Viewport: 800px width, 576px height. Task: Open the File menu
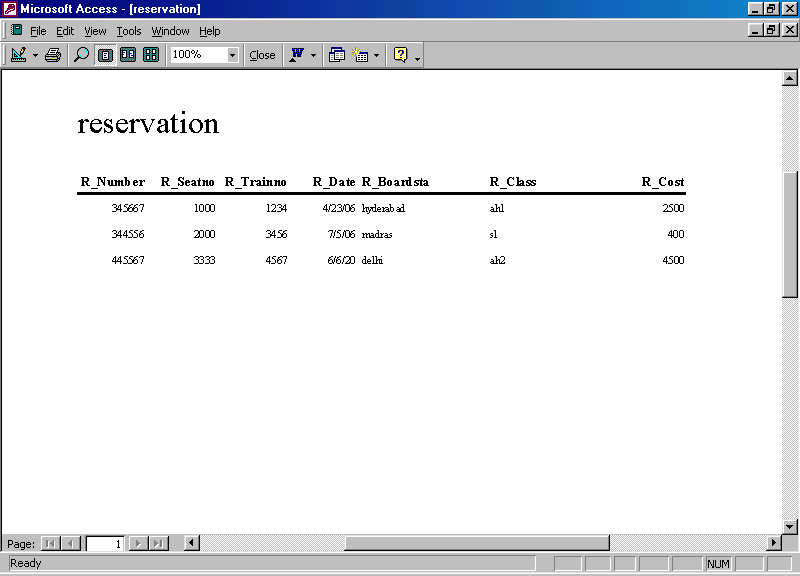coord(38,31)
